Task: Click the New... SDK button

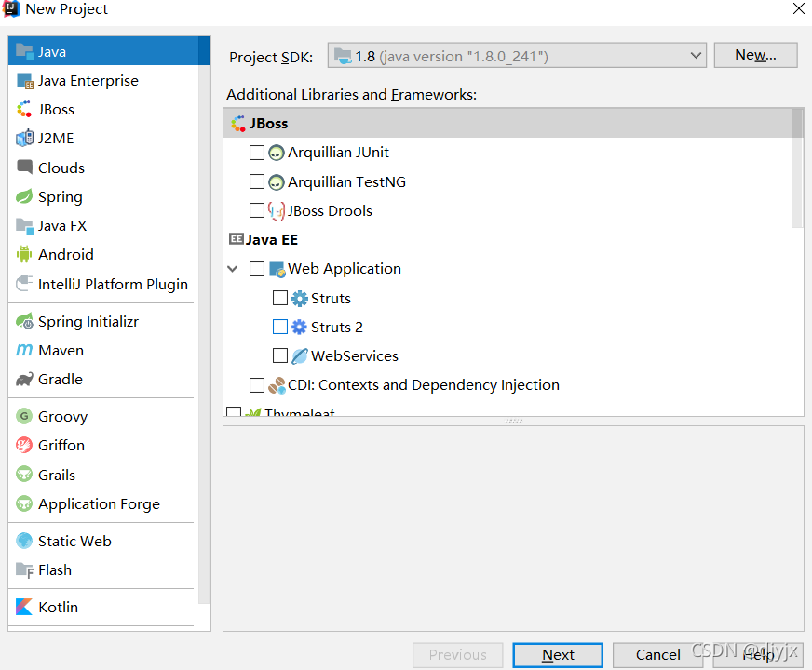Action: point(755,55)
